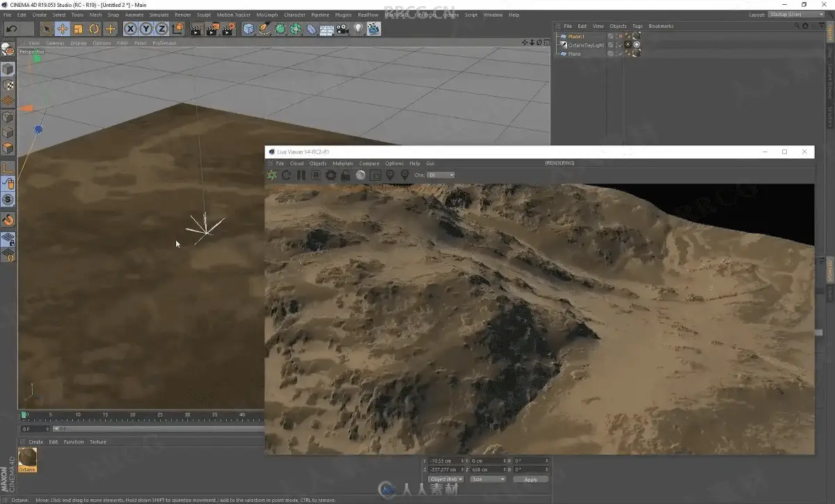The height and width of the screenshot is (504, 835).
Task: Toggle Z axis lock
Action: point(161,29)
